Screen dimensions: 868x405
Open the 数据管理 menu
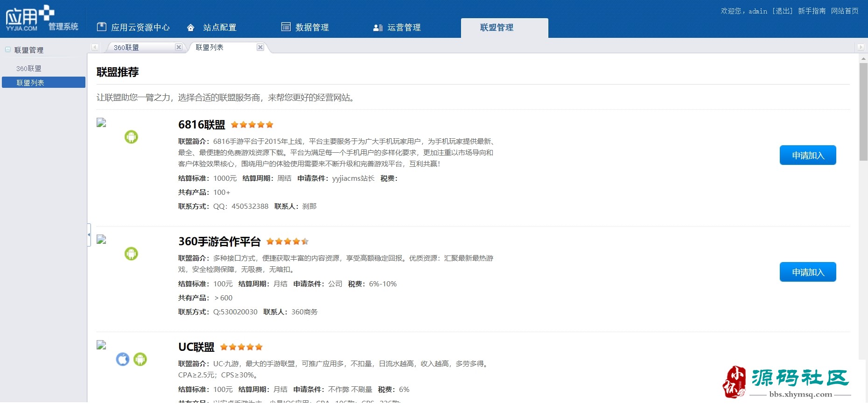click(305, 28)
